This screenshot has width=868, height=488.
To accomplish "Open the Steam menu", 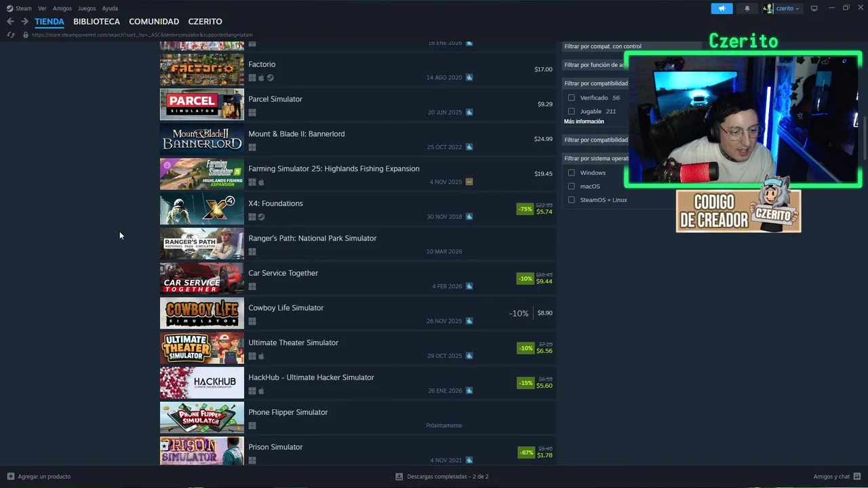I will 24,8.
